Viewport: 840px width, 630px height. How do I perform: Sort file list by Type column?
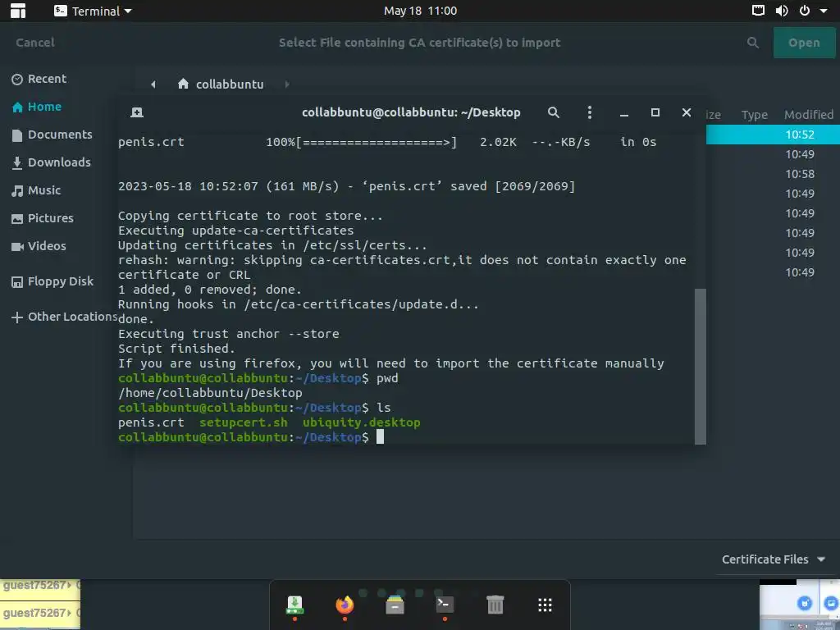[755, 115]
